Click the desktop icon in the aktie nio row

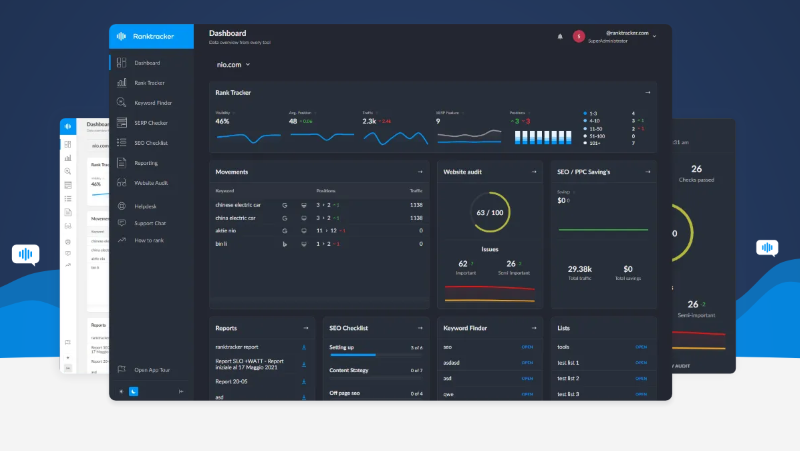304,231
